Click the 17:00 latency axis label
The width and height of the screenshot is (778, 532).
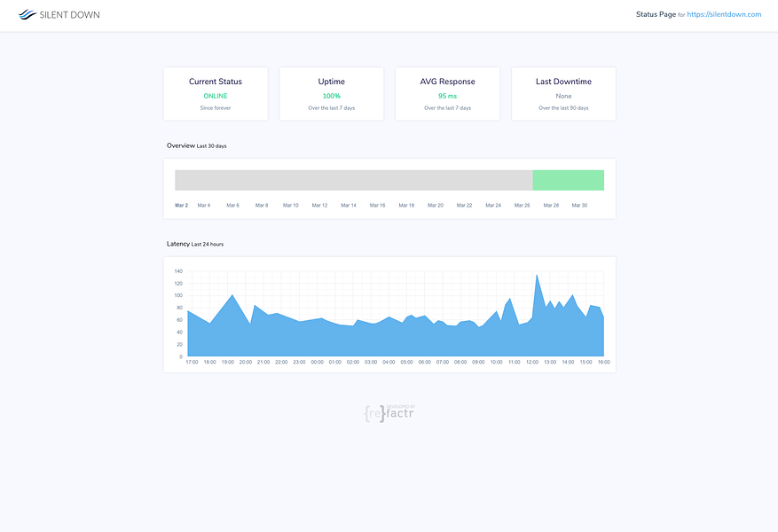pyautogui.click(x=192, y=362)
